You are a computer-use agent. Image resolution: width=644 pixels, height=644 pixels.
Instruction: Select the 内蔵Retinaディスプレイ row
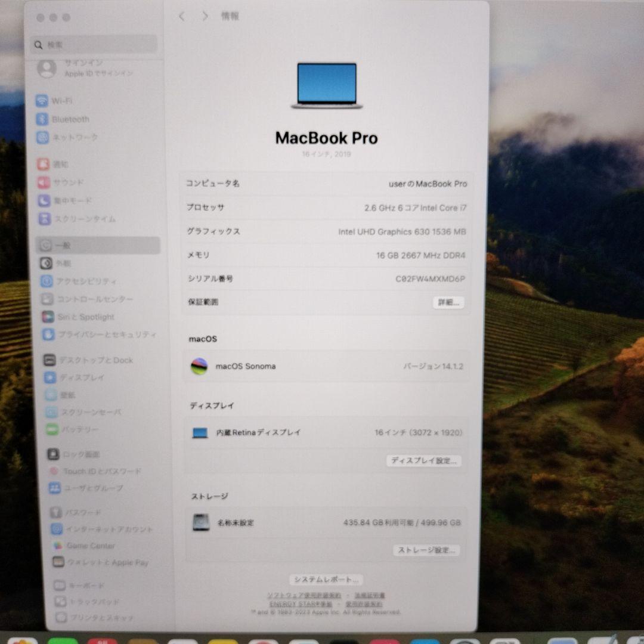pos(326,432)
